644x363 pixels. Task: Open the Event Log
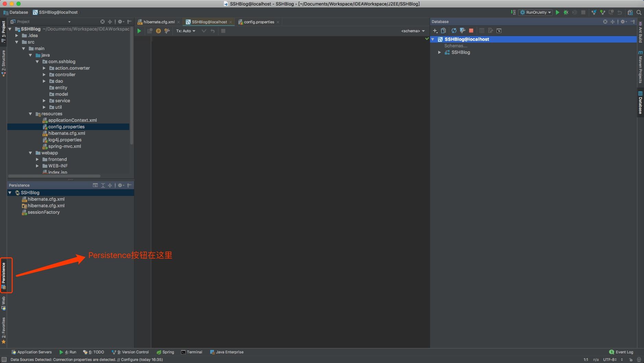(621, 352)
